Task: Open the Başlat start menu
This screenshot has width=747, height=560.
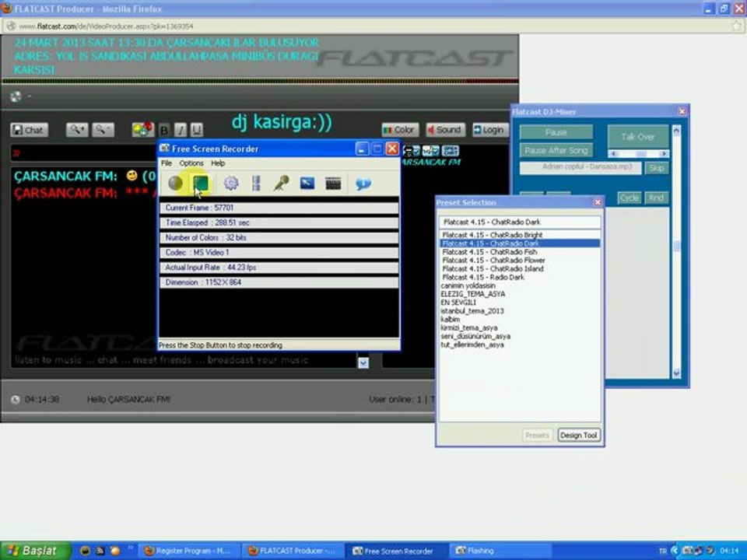Action: (35, 551)
